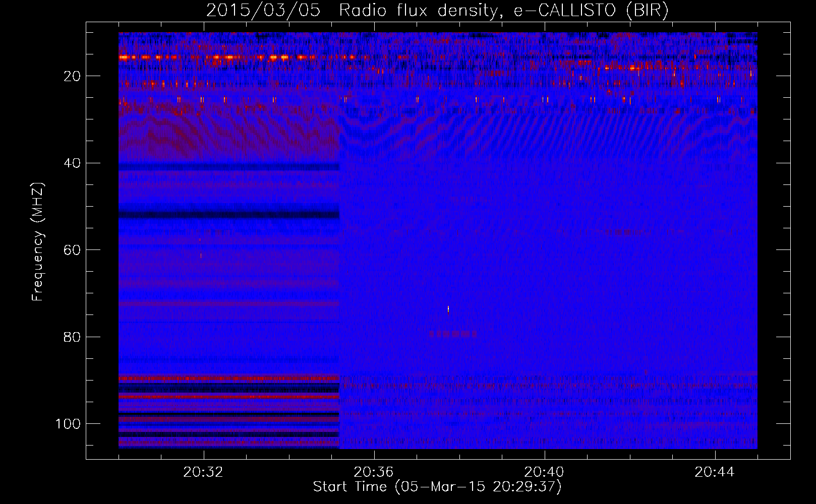Click the short red streak at 80 MHz

453,333
